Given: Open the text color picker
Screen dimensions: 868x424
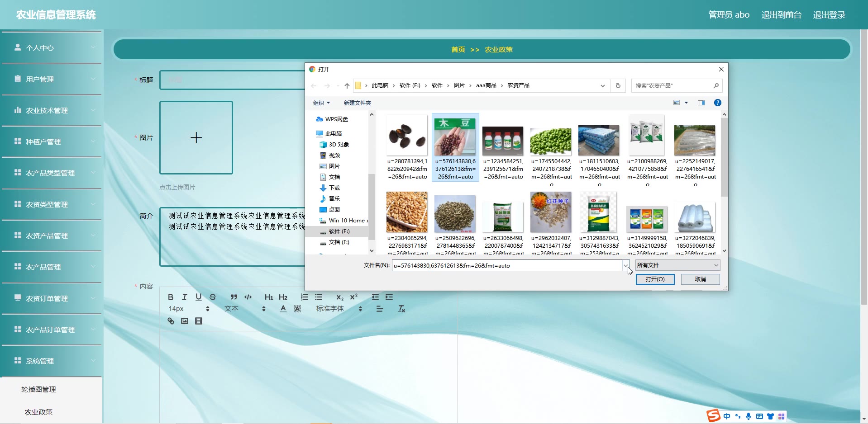Looking at the screenshot, I should 283,309.
